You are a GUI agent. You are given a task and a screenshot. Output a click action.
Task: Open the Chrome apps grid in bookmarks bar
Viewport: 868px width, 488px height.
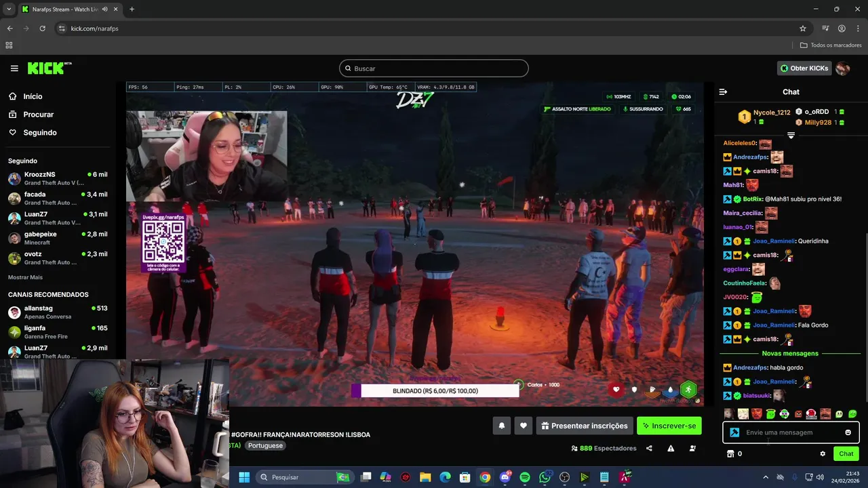[9, 45]
